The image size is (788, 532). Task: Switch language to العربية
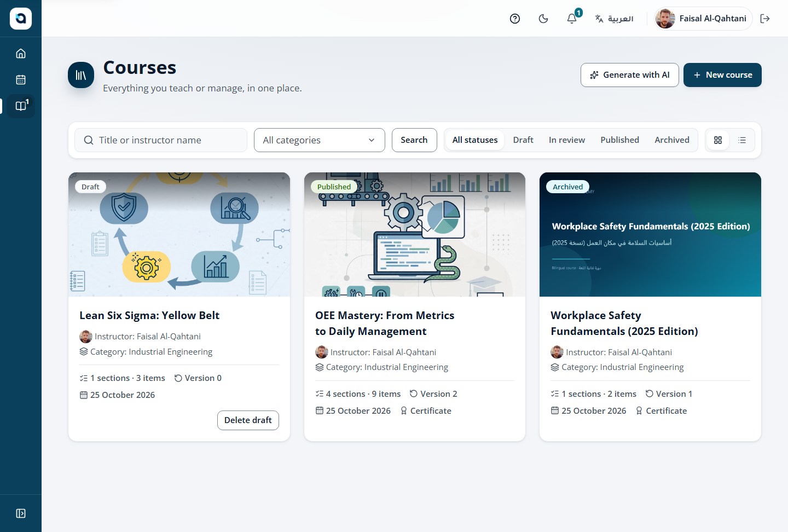click(614, 19)
